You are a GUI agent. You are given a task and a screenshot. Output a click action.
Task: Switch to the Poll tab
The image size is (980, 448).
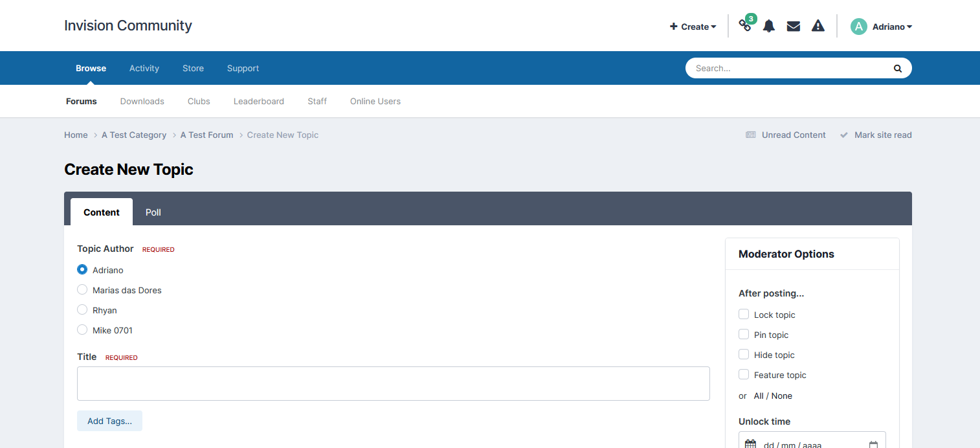pyautogui.click(x=153, y=212)
